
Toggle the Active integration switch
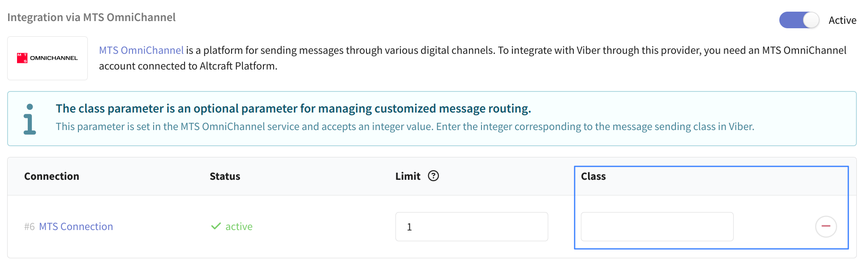click(x=799, y=20)
